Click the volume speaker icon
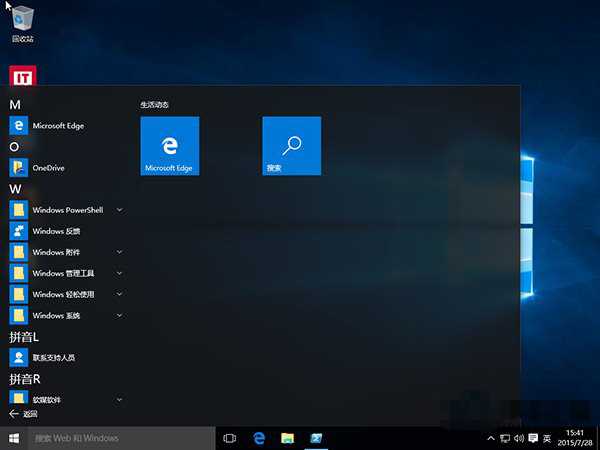The height and width of the screenshot is (450, 600). point(519,439)
